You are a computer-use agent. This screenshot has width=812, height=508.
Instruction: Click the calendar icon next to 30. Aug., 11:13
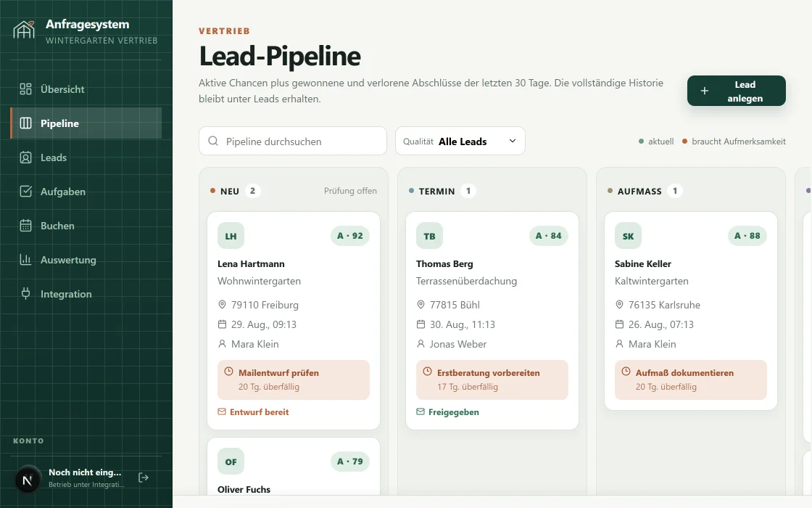420,324
